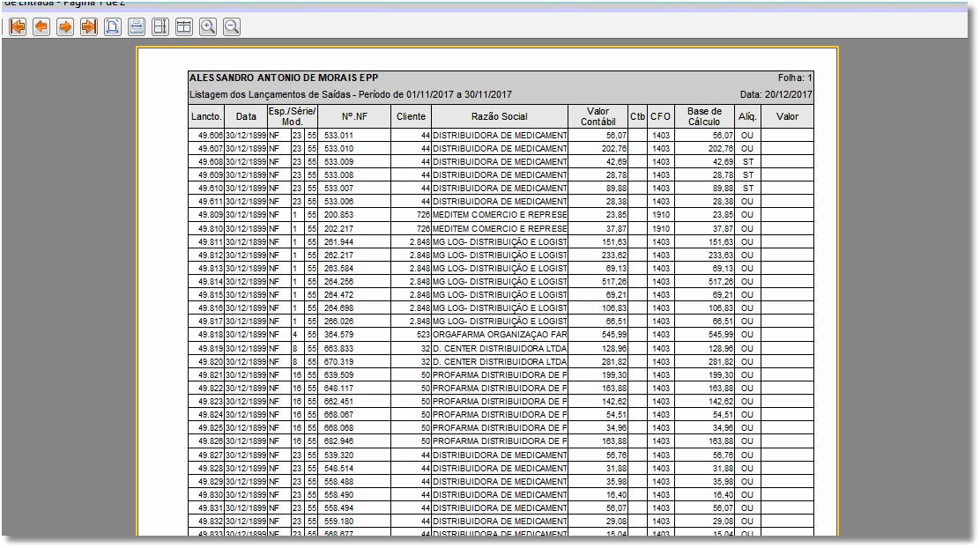
Task: Fit page height in view
Action: [160, 26]
